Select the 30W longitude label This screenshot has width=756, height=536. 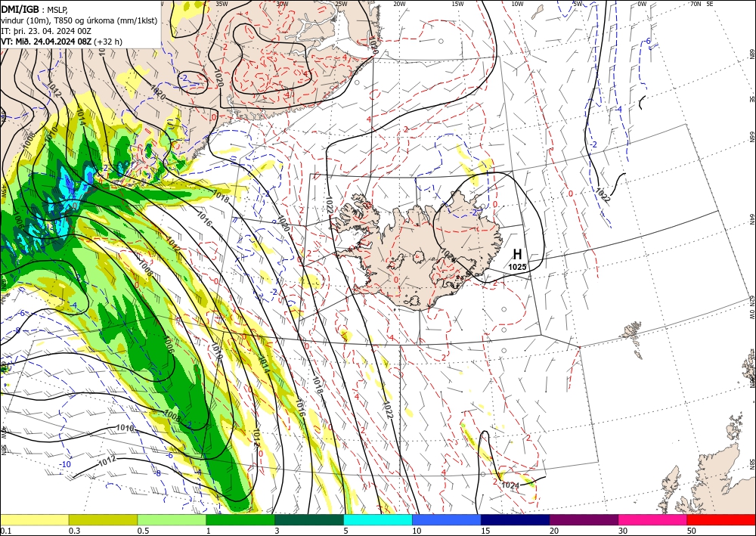[x=282, y=4]
